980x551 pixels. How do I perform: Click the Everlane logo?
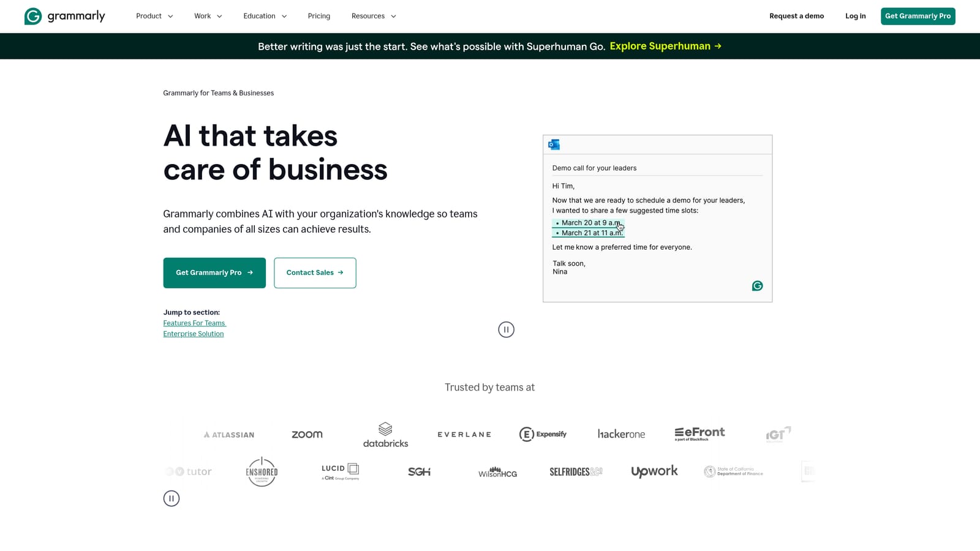[x=464, y=434]
